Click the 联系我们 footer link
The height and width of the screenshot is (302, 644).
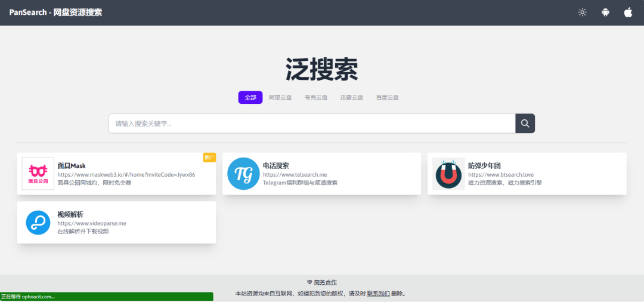tap(378, 294)
